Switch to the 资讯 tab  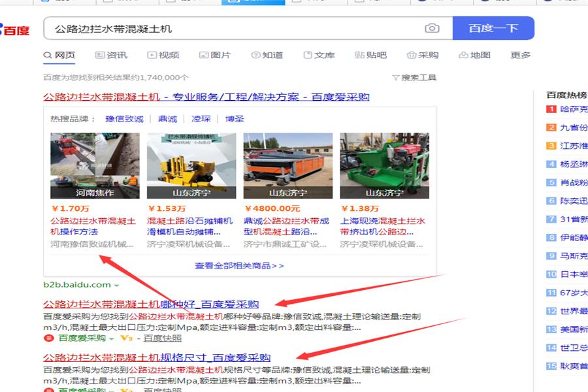pos(111,55)
